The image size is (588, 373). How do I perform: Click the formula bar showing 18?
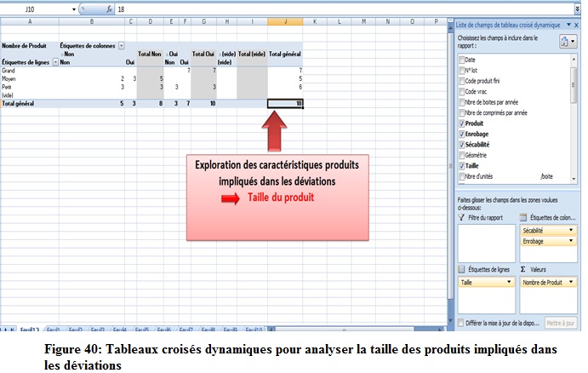pos(345,9)
